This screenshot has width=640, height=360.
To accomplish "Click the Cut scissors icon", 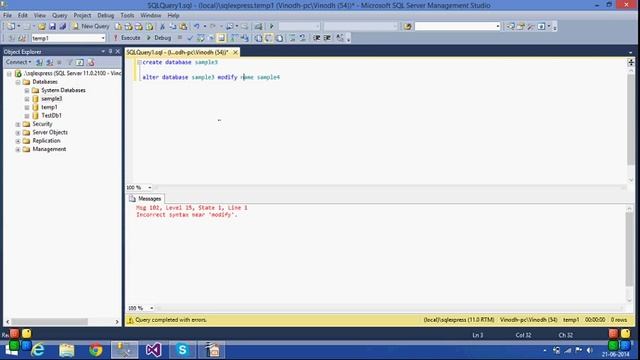I will click(x=162, y=27).
